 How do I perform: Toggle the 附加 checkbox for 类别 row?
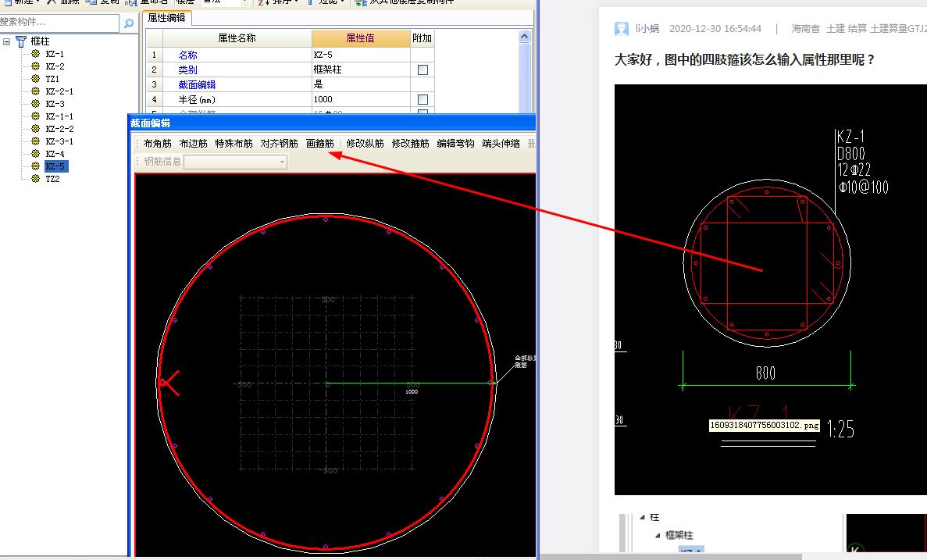tap(422, 70)
